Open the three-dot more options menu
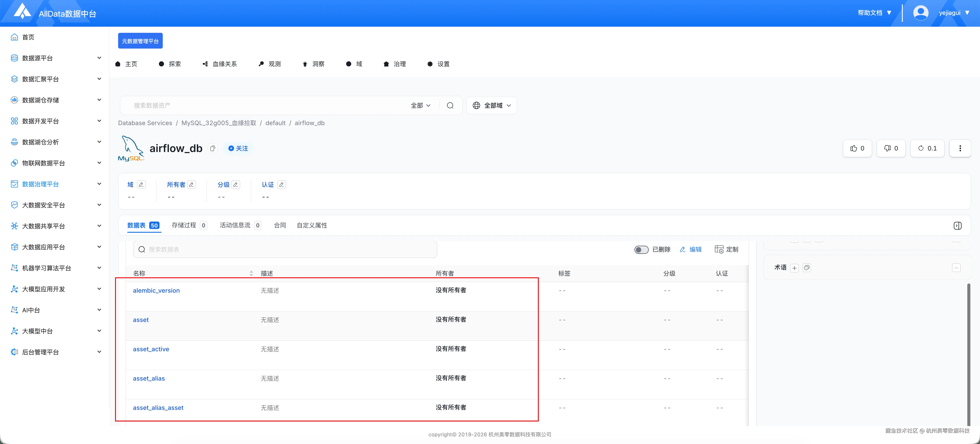This screenshot has height=444, width=980. pos(960,148)
